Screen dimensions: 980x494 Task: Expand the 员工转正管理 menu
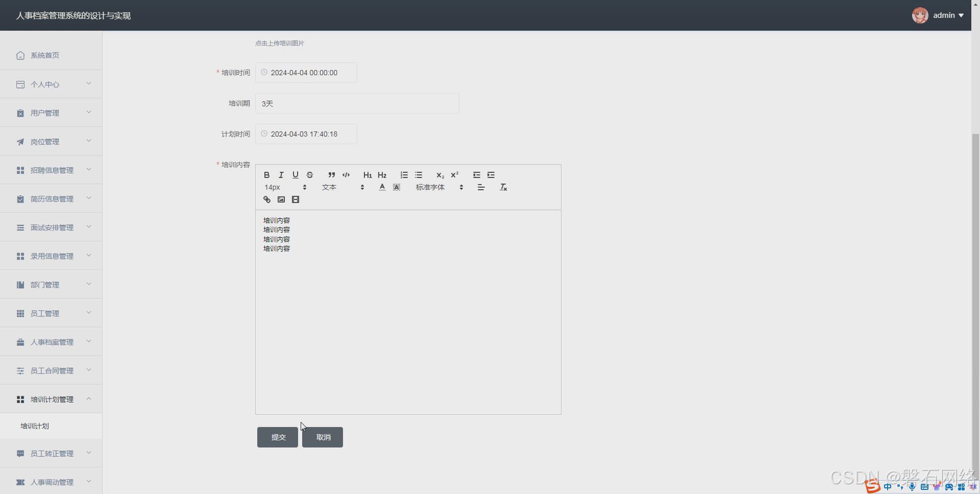[51, 453]
